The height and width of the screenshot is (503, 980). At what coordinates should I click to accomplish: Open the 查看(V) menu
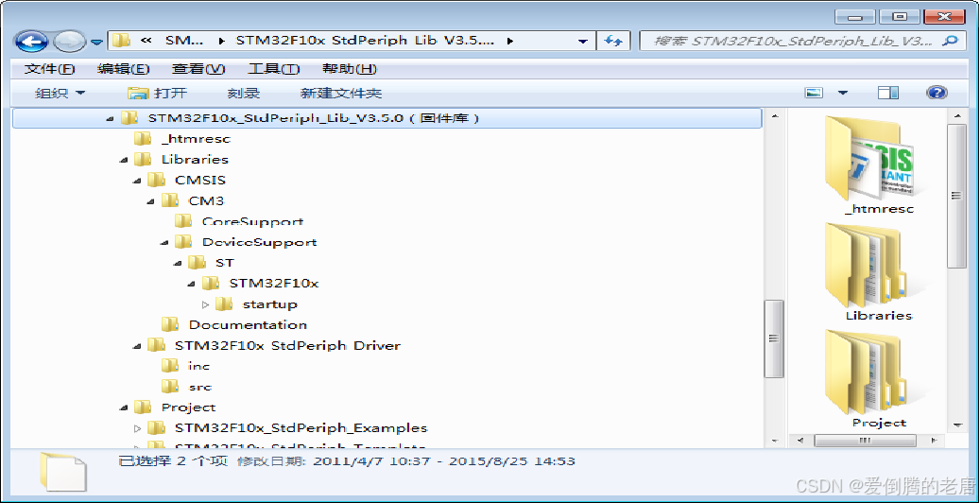(x=198, y=69)
